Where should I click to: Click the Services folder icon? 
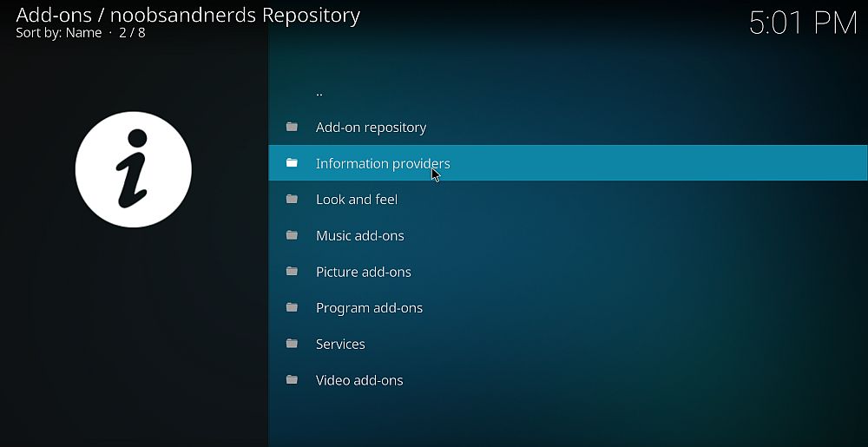pyautogui.click(x=292, y=344)
